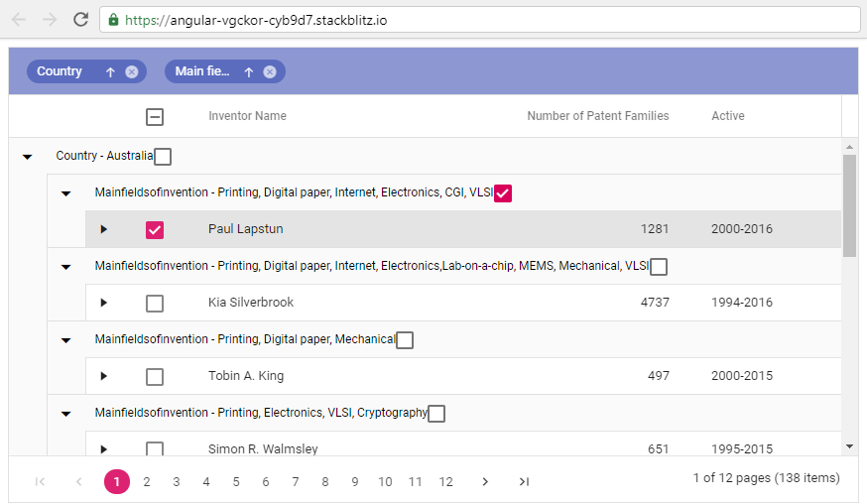Reload the browser page
The height and width of the screenshot is (504, 867).
[x=81, y=19]
